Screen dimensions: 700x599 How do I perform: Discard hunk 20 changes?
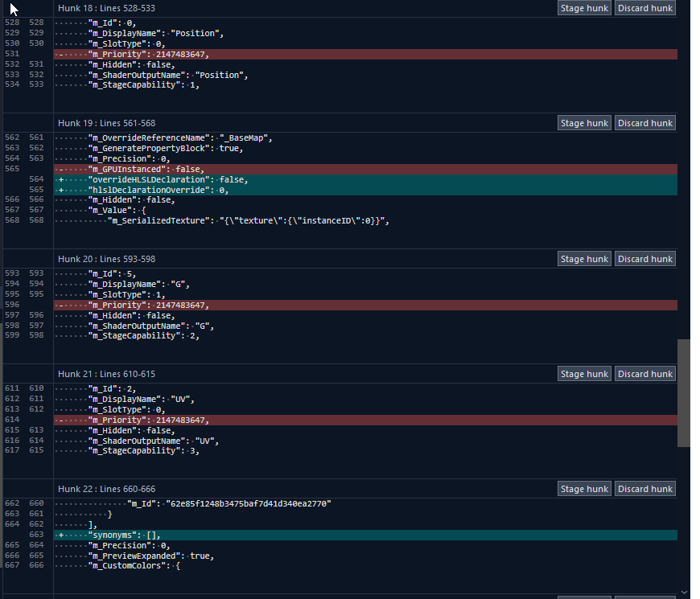pos(644,259)
